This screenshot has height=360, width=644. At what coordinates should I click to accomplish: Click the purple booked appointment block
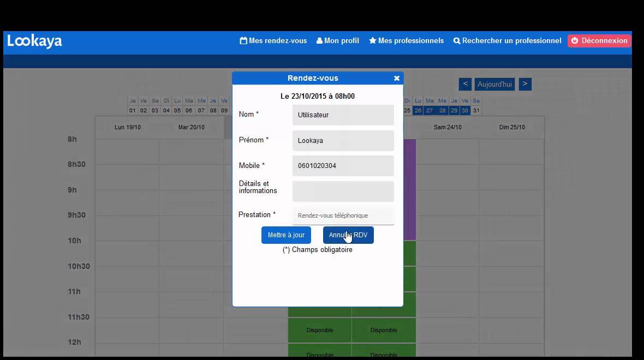point(409,189)
